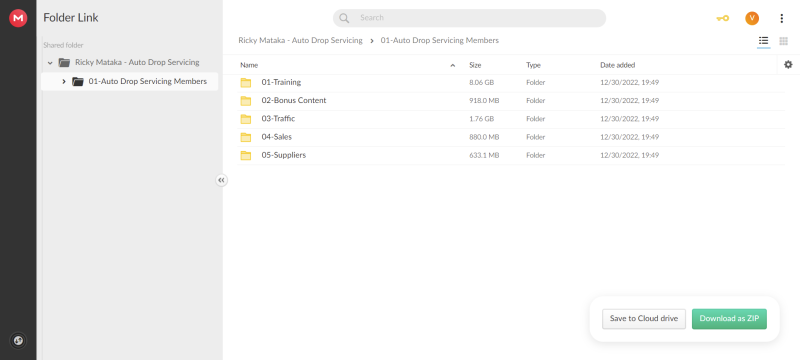800x360 pixels.
Task: Sort by Type column header
Action: [x=533, y=65]
